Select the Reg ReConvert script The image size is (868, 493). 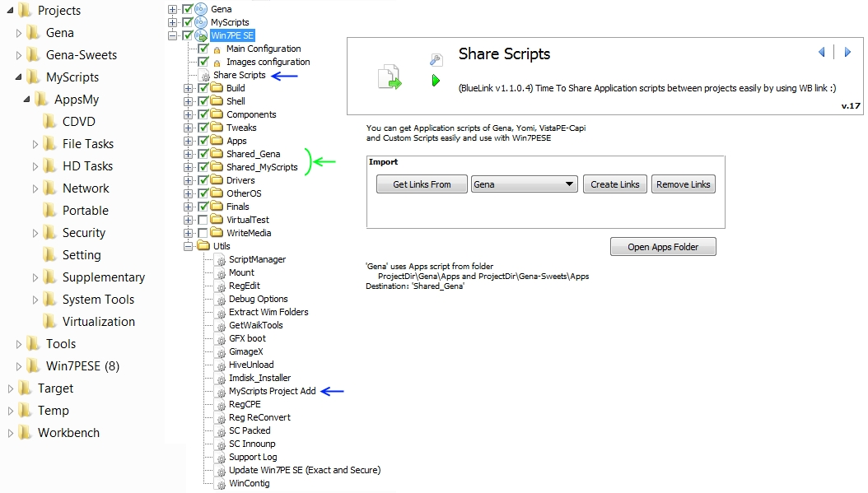pyautogui.click(x=259, y=417)
